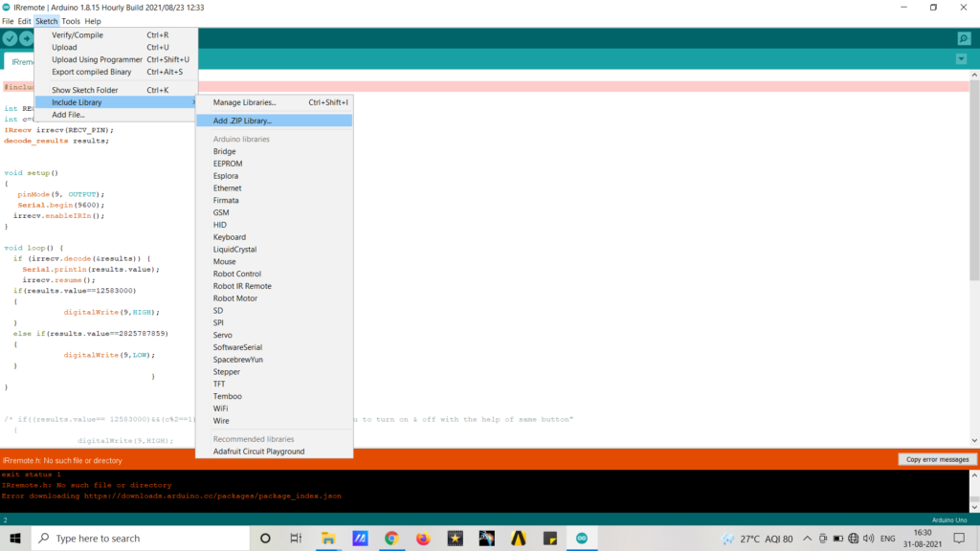Include the Temboo library
The image size is (980, 551).
coord(275,396)
